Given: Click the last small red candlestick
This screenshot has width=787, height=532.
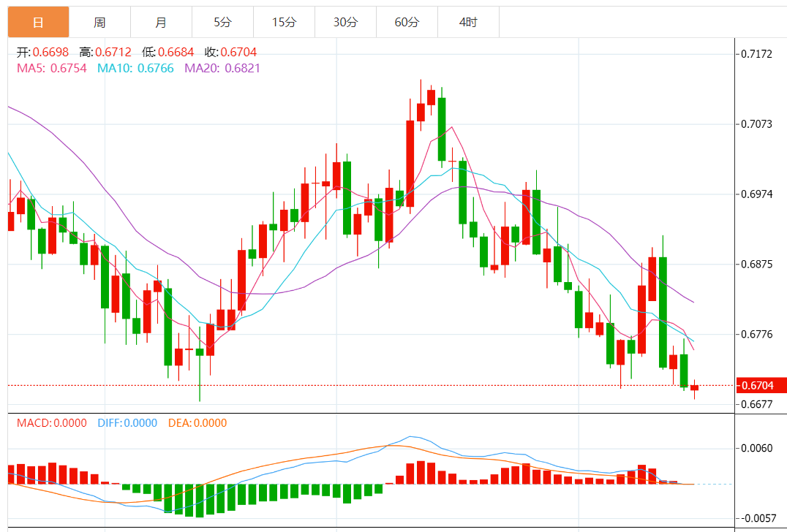Looking at the screenshot, I should [x=694, y=387].
